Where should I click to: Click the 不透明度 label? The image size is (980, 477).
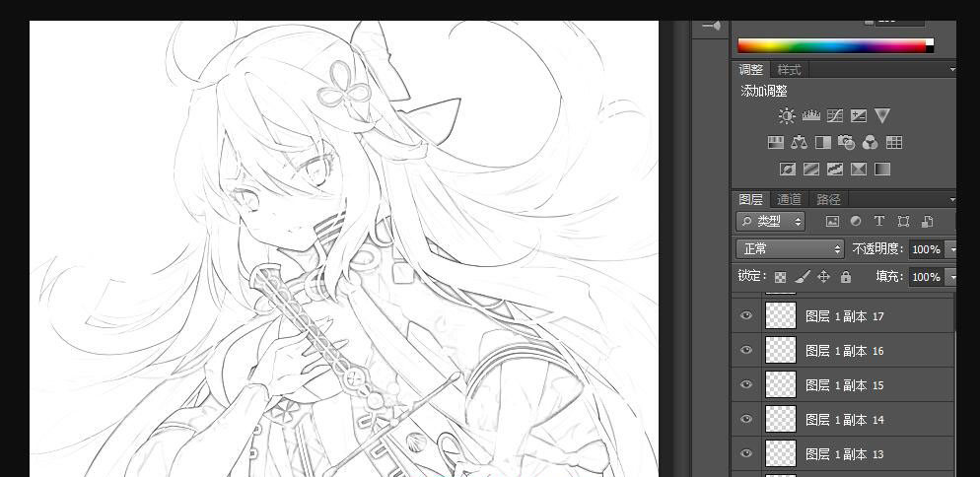coord(878,248)
